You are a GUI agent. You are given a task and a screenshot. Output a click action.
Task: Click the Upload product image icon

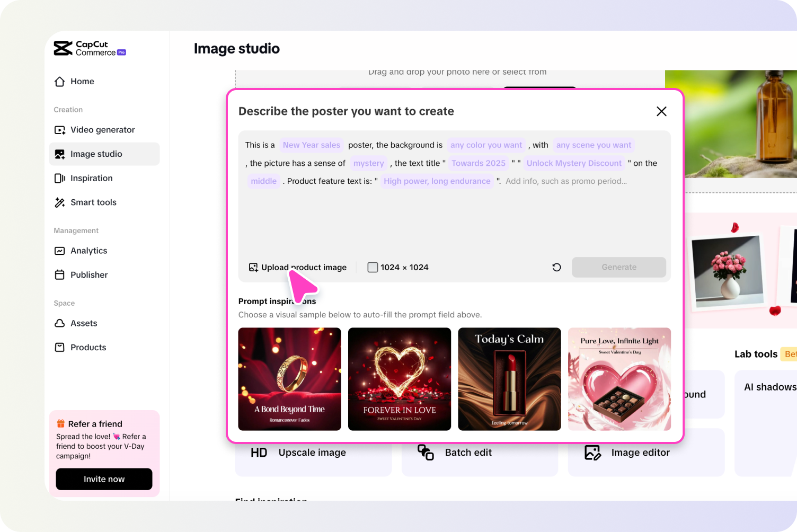pyautogui.click(x=253, y=268)
